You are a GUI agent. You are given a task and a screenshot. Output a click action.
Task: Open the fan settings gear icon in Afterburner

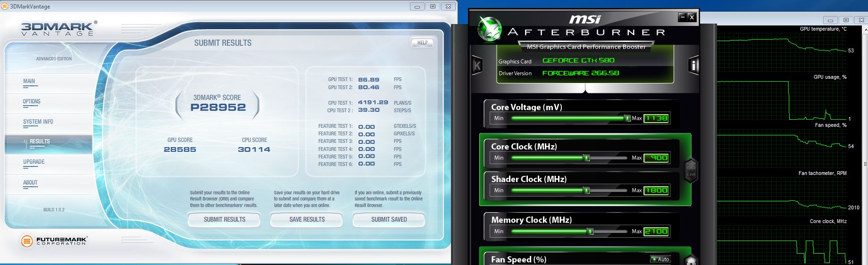[691, 260]
